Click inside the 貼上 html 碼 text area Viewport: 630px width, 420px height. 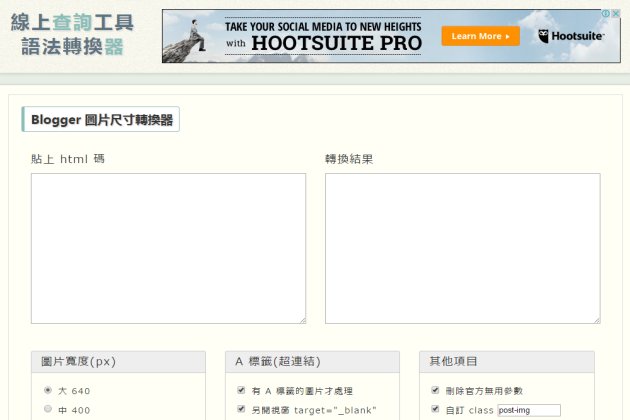(x=168, y=248)
